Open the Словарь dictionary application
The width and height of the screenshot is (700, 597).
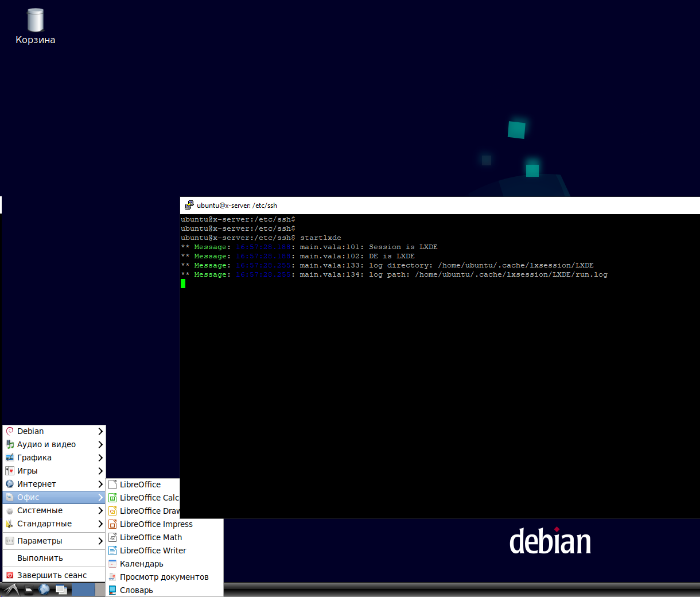click(137, 590)
